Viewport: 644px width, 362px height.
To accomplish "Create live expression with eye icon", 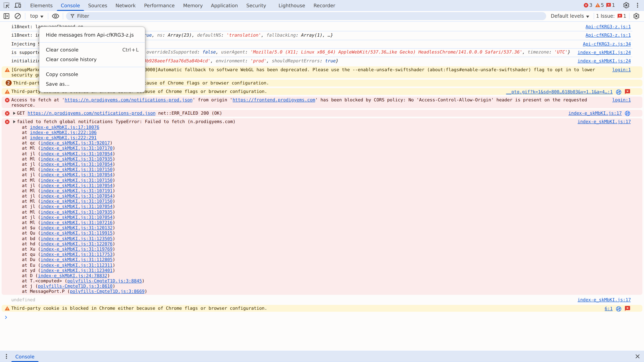I will point(56,16).
